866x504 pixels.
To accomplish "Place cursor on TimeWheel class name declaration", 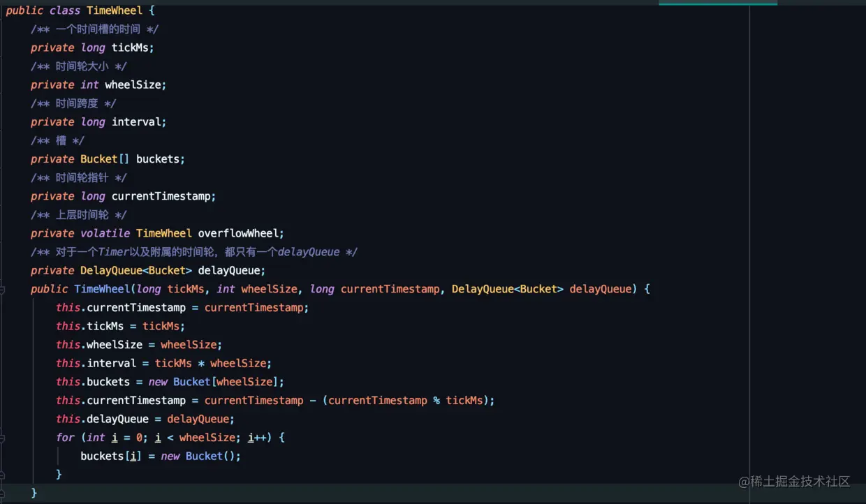I will pos(115,10).
